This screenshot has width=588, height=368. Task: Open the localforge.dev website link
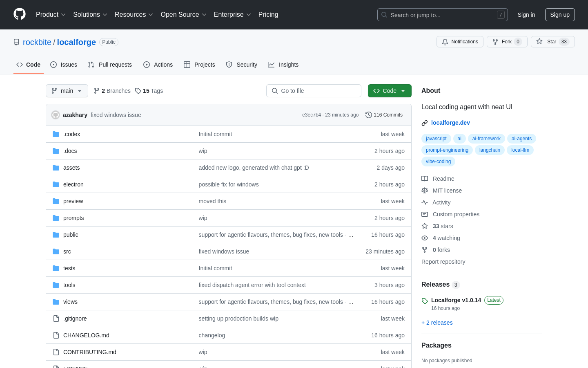450,123
